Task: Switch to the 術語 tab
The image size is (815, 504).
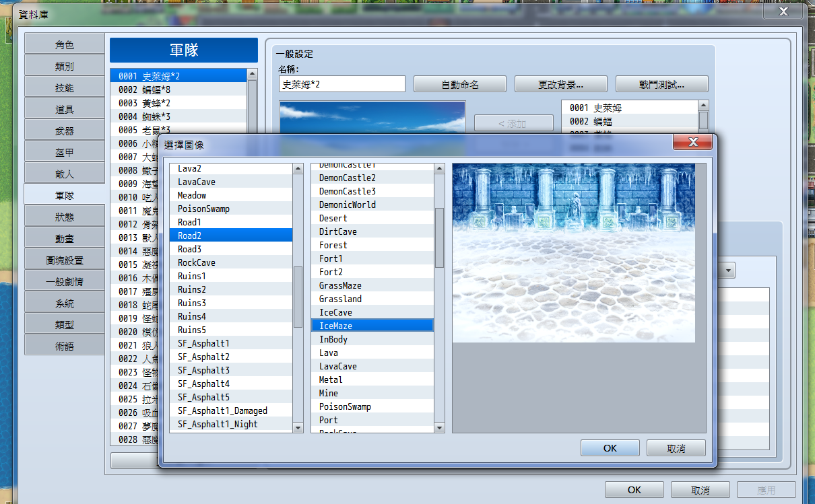Action: point(65,346)
